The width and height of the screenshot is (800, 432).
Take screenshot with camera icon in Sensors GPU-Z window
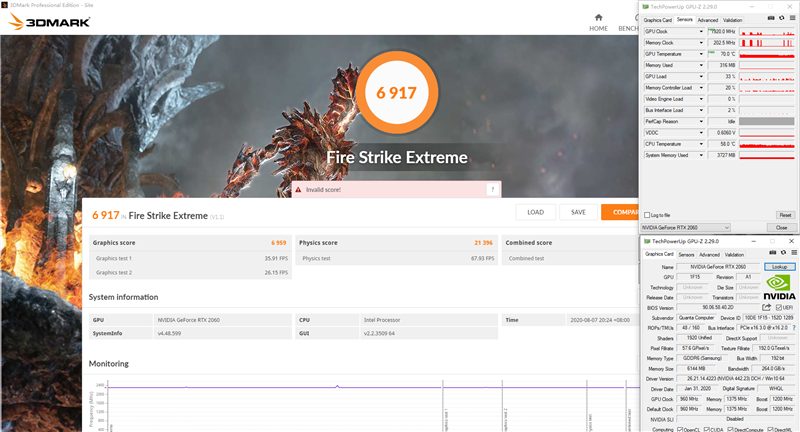coord(771,18)
